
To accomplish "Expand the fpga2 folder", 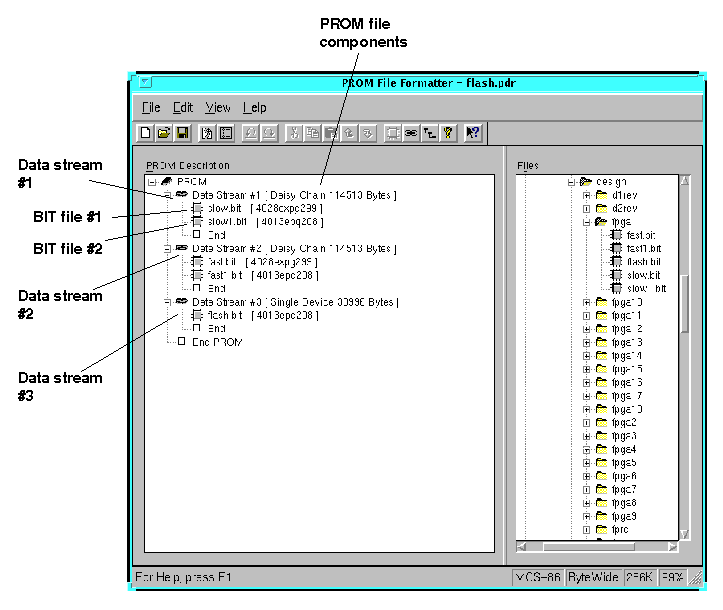I will 587,423.
